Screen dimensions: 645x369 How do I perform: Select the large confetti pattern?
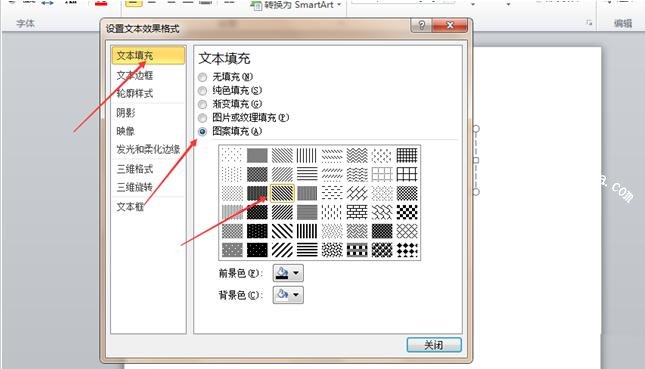pos(332,250)
